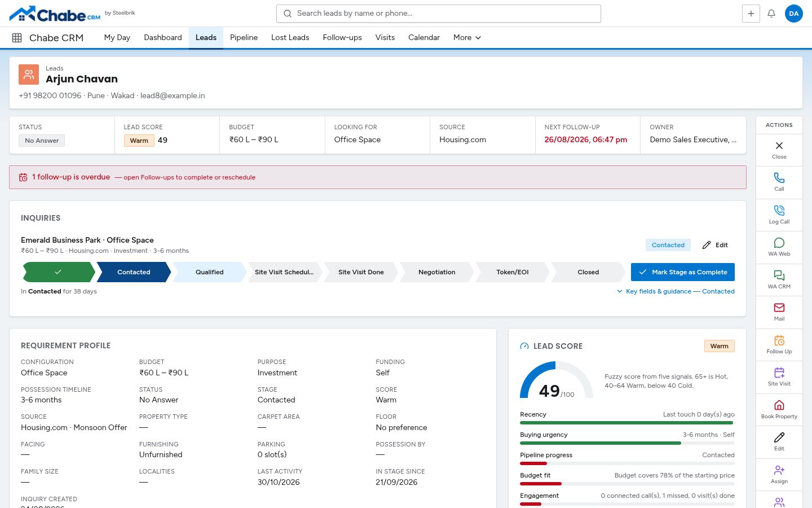Click the Call action icon
Viewport: 812px width, 508px height.
pyautogui.click(x=779, y=182)
